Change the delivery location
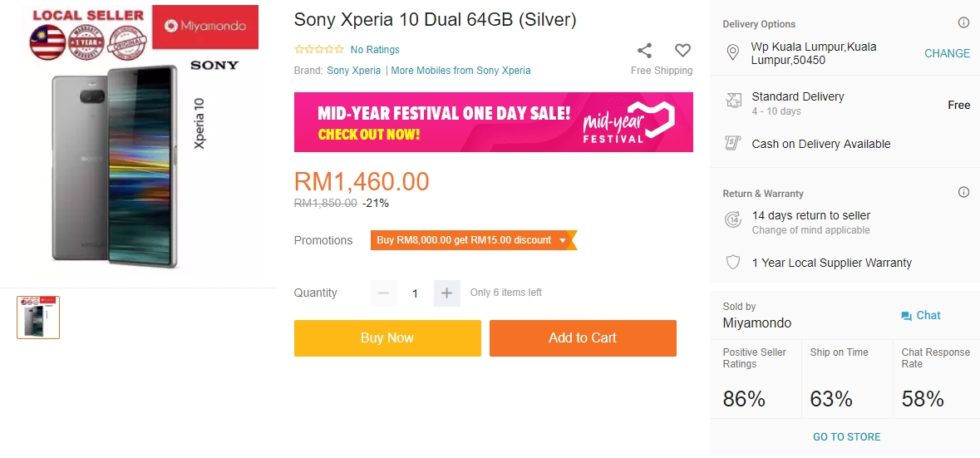Image resolution: width=980 pixels, height=458 pixels. click(x=947, y=53)
